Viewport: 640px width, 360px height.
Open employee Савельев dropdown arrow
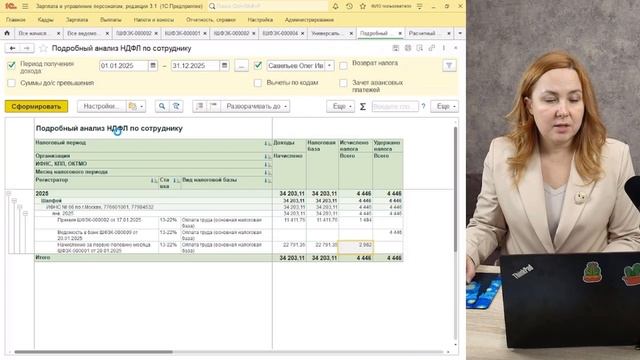click(330, 66)
